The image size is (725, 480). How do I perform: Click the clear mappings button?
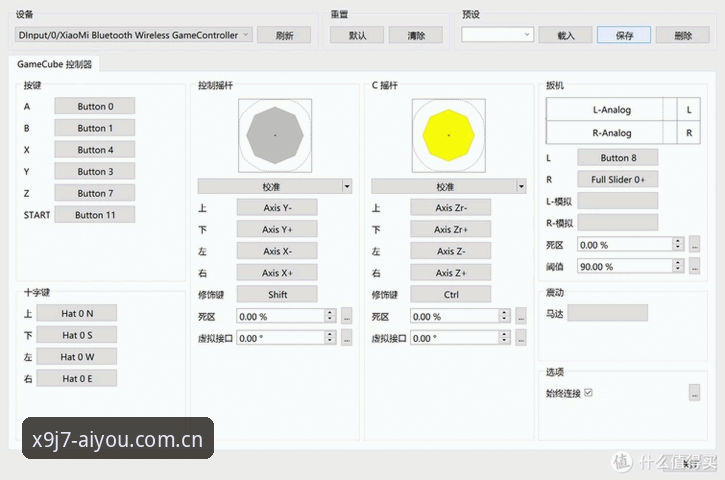coord(416,35)
